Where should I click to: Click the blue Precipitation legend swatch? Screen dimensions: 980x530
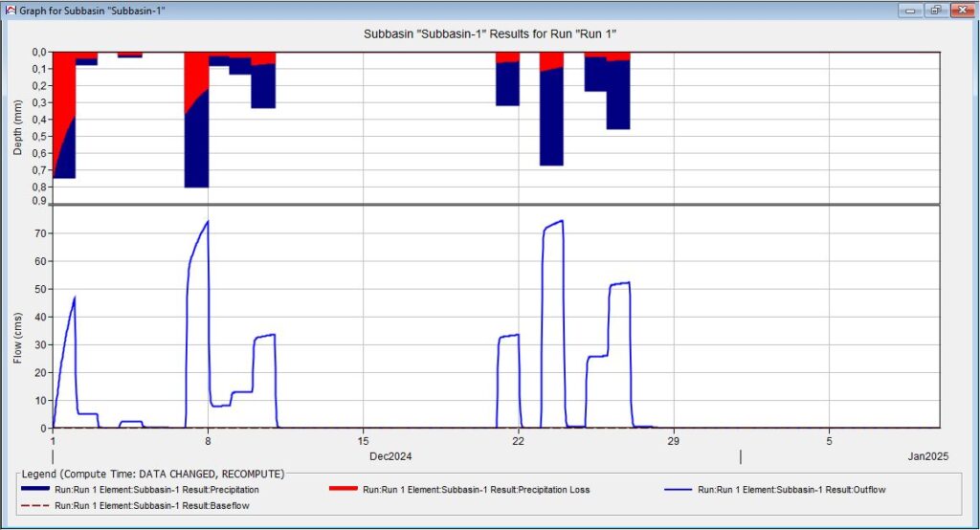pos(33,490)
